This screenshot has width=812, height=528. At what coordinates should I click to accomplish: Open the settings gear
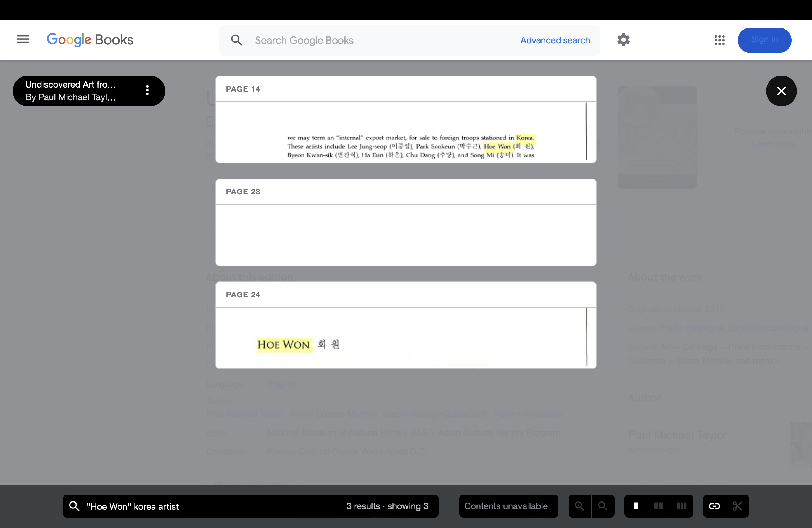coord(623,40)
